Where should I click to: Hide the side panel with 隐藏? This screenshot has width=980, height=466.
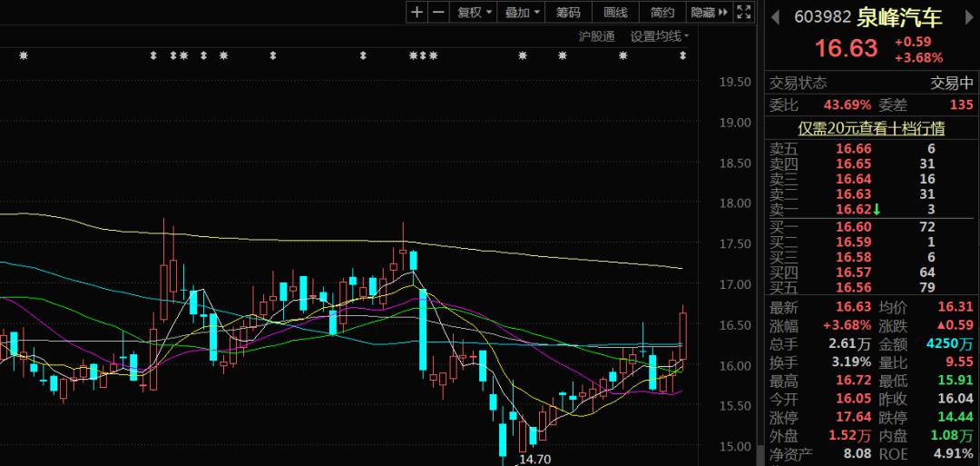click(x=709, y=12)
